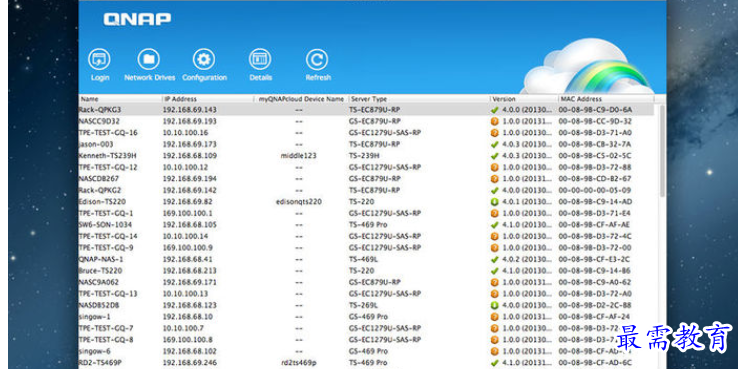Sort by the IP Address column header

208,99
